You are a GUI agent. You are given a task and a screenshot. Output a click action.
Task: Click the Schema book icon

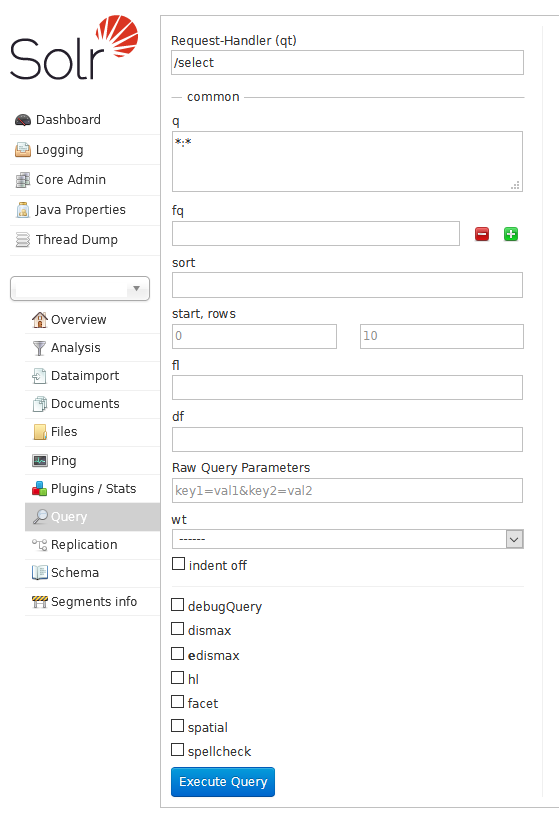click(x=40, y=573)
